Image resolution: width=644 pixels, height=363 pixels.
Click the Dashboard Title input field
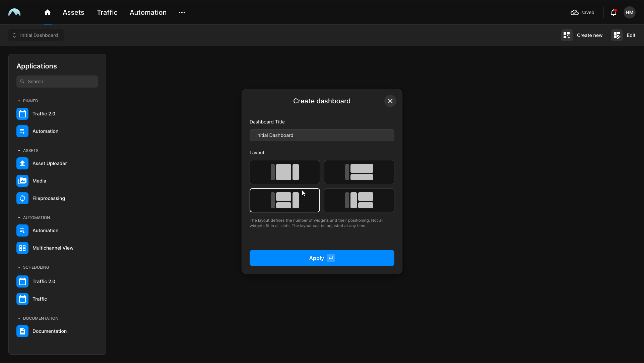click(x=322, y=135)
